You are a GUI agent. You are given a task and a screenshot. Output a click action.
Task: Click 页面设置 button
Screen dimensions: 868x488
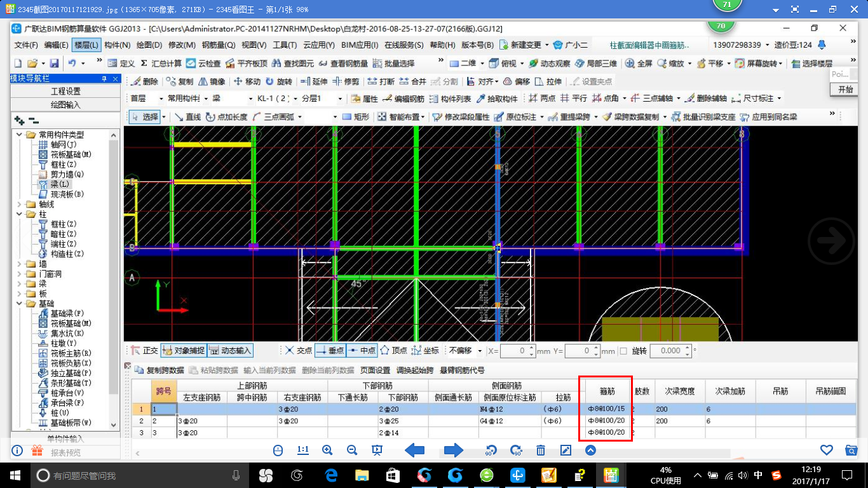coord(375,370)
